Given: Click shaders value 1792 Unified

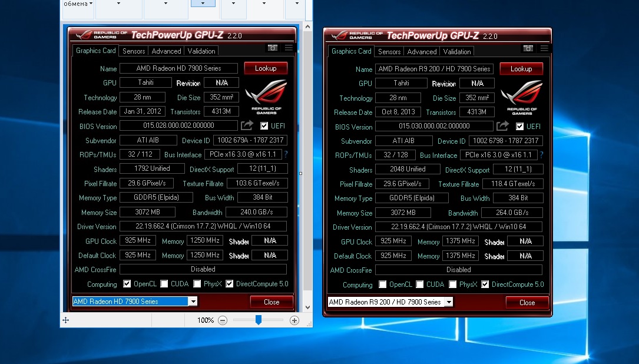Looking at the screenshot, I should click(152, 168).
